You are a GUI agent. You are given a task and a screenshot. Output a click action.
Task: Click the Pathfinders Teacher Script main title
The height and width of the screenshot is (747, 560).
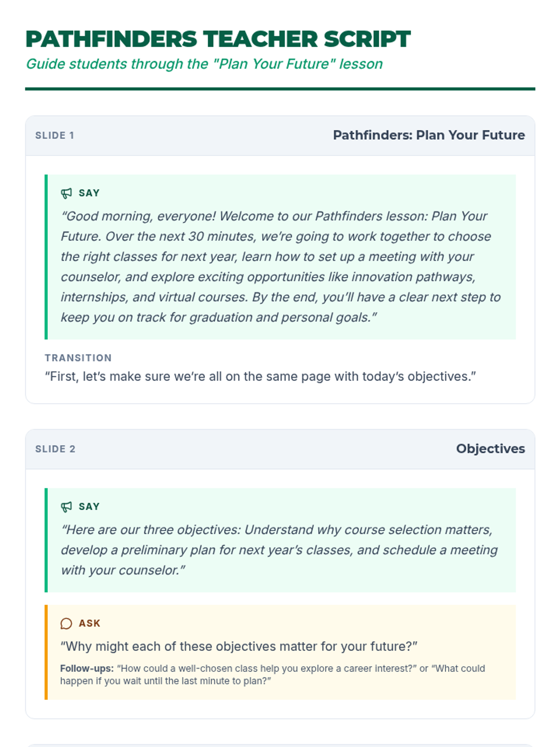tap(218, 39)
